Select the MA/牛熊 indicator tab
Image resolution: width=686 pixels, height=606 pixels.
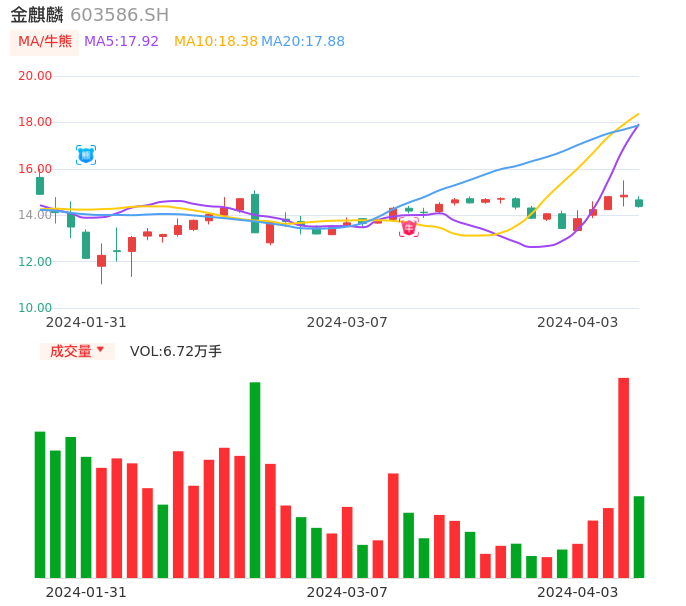[45, 42]
